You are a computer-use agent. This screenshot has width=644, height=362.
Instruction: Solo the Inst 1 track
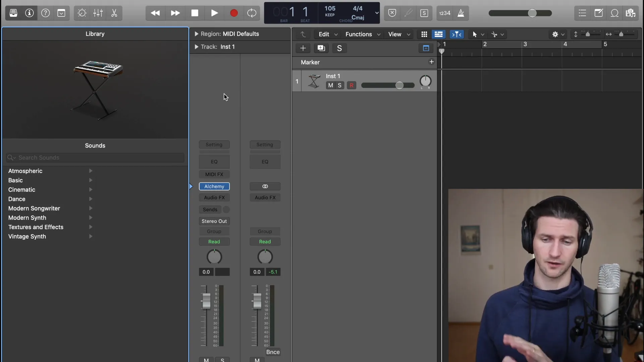339,85
